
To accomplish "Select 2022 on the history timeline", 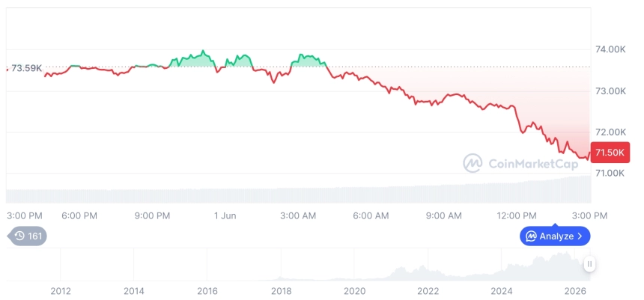I will [x=428, y=291].
